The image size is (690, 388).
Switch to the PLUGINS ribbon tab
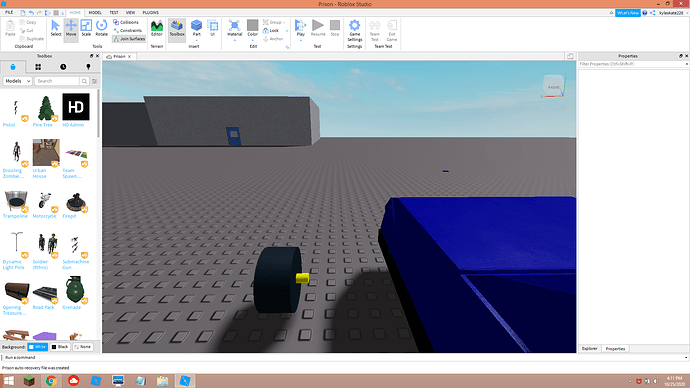pyautogui.click(x=150, y=13)
